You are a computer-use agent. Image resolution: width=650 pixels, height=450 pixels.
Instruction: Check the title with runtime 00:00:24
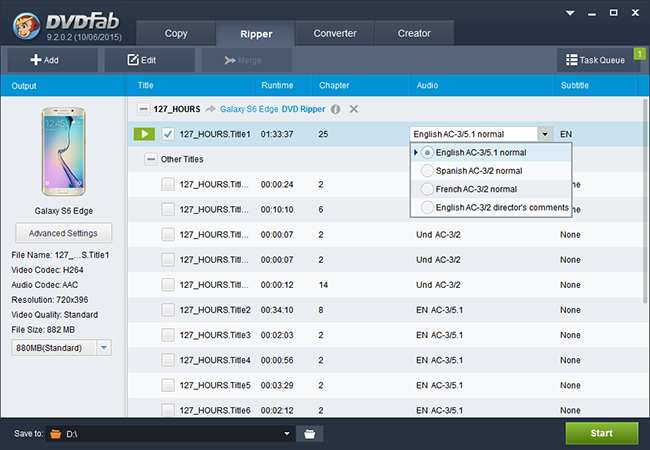[168, 184]
